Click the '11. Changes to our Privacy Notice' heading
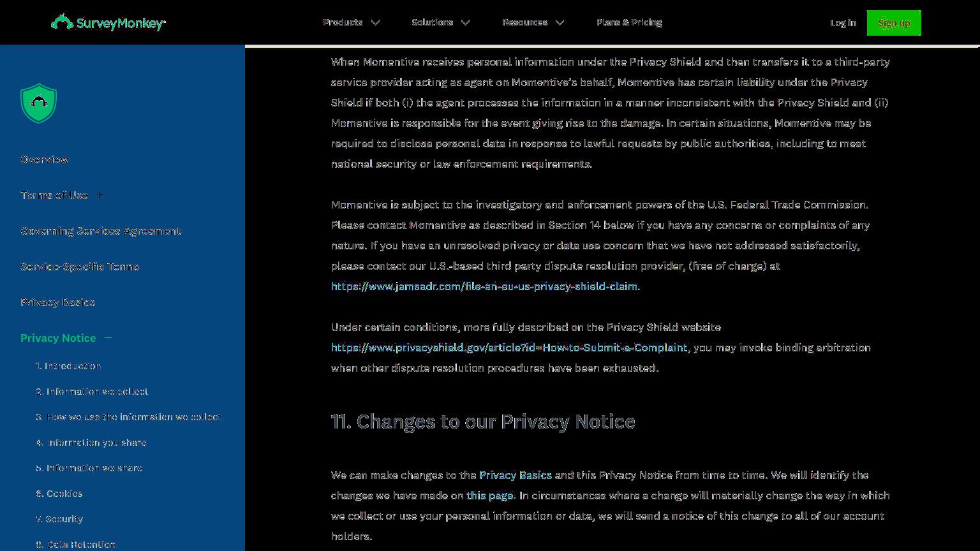The image size is (980, 551). pos(483,422)
